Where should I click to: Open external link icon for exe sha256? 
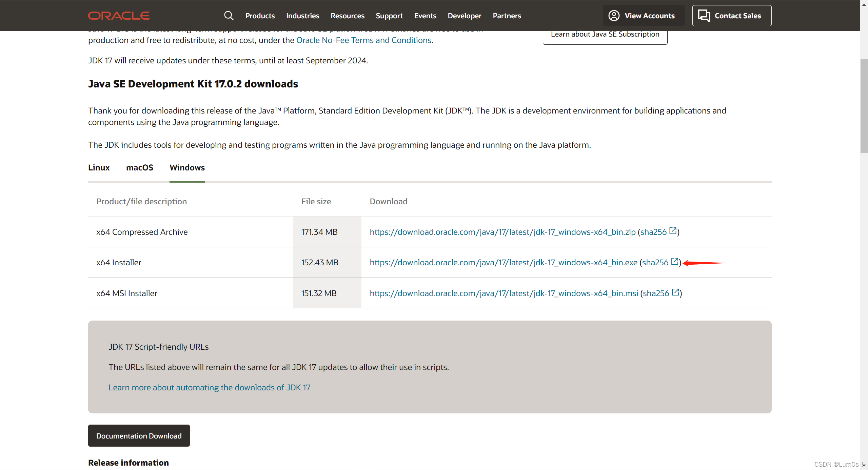pyautogui.click(x=675, y=262)
